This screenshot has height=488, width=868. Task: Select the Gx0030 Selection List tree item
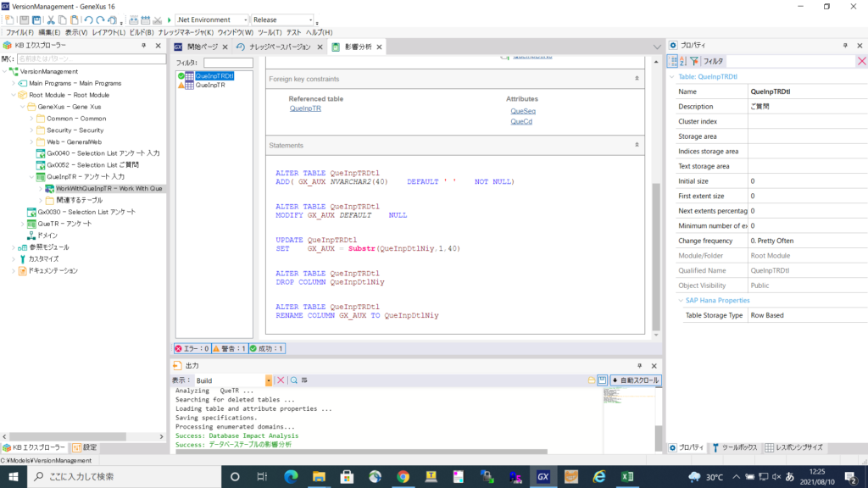coord(86,212)
